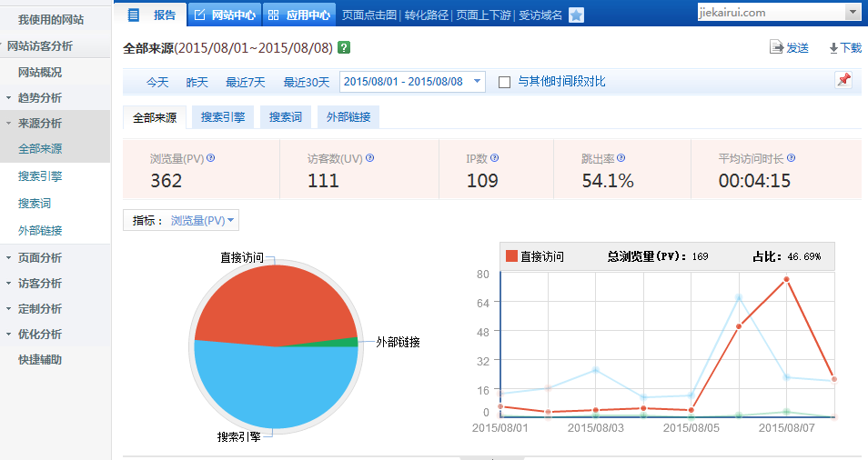Expand 访客分析 in the sidebar
The height and width of the screenshot is (460, 868).
pos(8,283)
